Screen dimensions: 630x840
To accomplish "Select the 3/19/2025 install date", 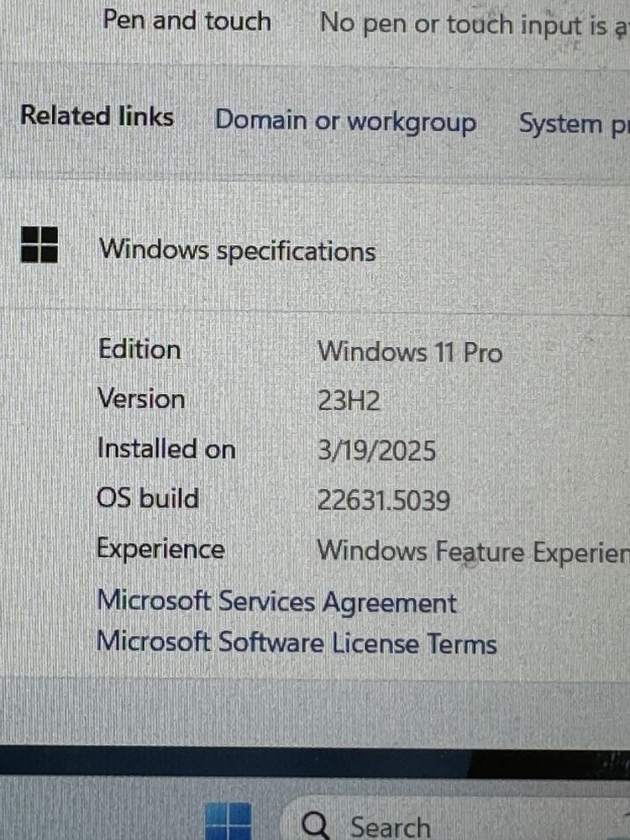I will point(376,450).
